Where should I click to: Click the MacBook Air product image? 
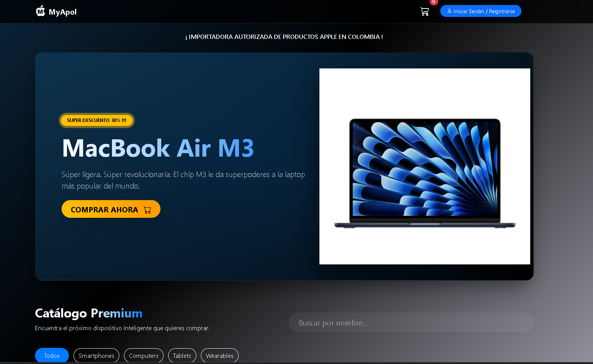coord(424,166)
